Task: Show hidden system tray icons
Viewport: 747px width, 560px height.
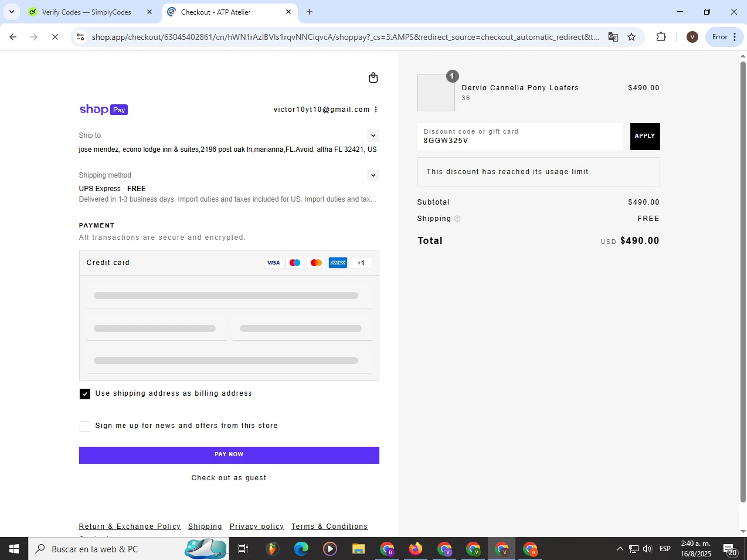Action: pos(620,549)
